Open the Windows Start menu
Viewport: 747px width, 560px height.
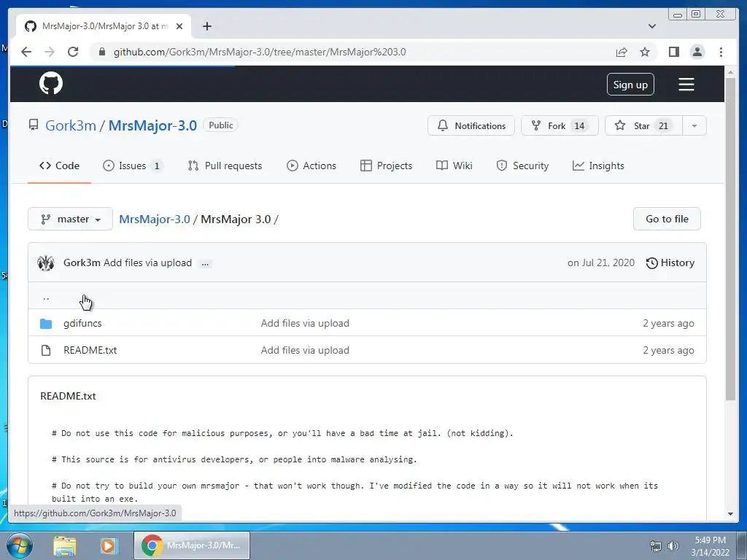pyautogui.click(x=20, y=545)
